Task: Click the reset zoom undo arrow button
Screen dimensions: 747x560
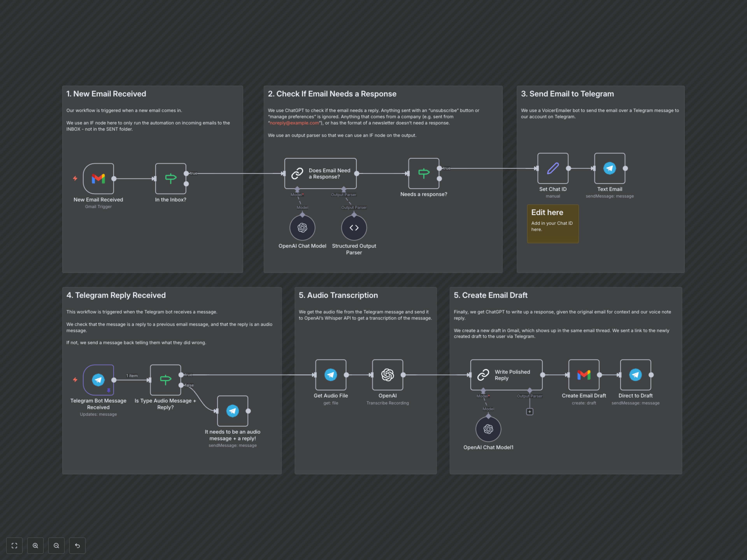Action: pos(77,545)
